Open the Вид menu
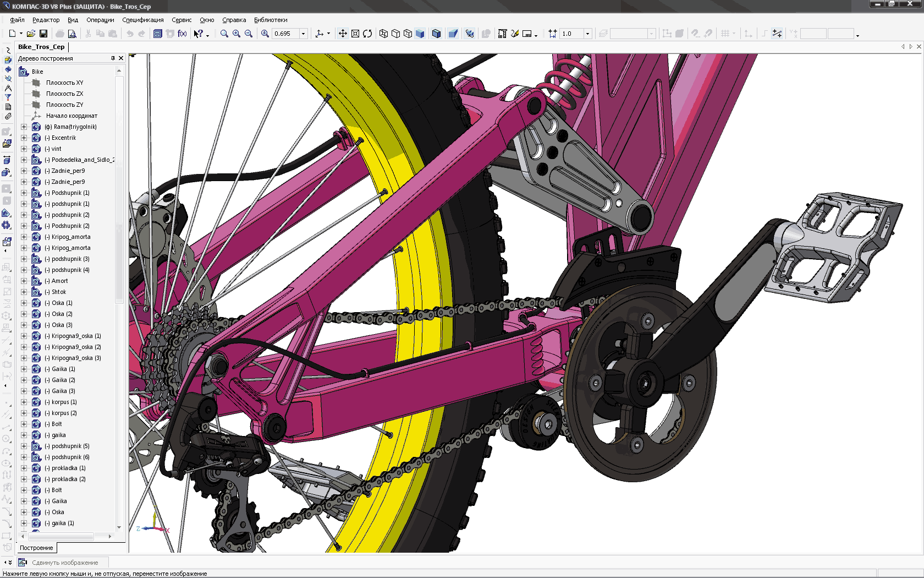 click(73, 20)
